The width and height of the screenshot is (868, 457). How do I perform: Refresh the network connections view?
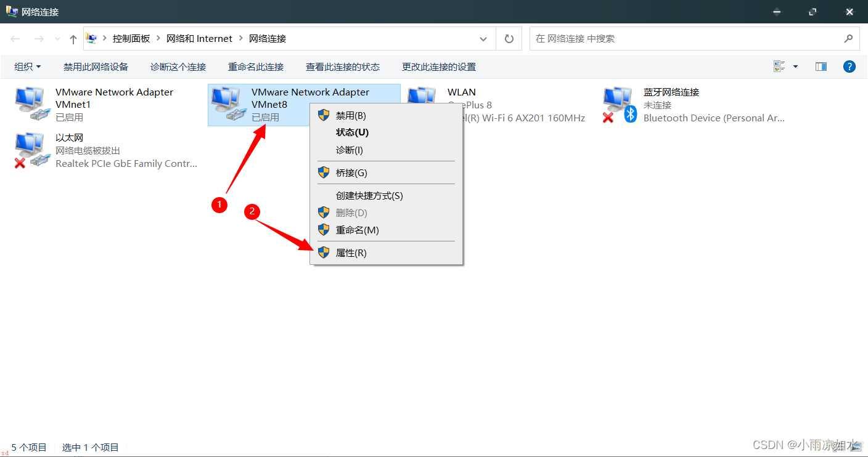click(x=509, y=39)
